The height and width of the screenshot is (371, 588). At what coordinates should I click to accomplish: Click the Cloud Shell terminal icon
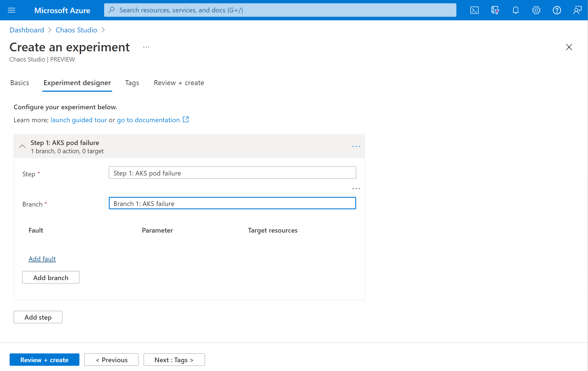[475, 10]
